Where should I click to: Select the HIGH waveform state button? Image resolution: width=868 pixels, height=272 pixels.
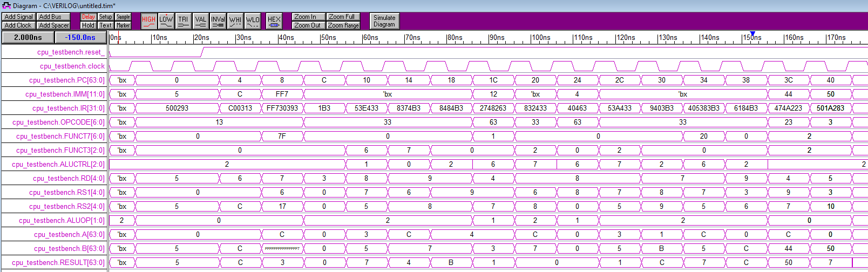coord(148,21)
